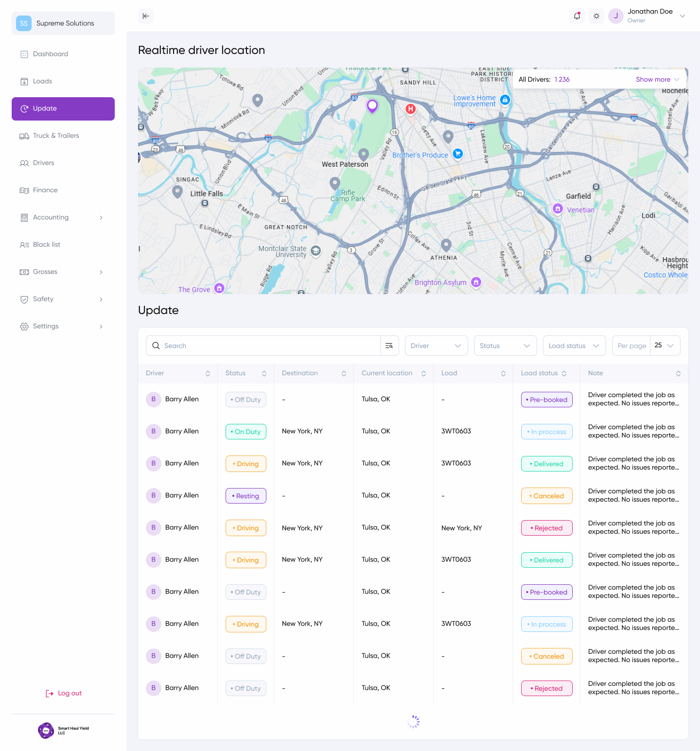Collapse the sidebar with arrow icon
Viewport: 700px width, 751px height.
pos(145,16)
